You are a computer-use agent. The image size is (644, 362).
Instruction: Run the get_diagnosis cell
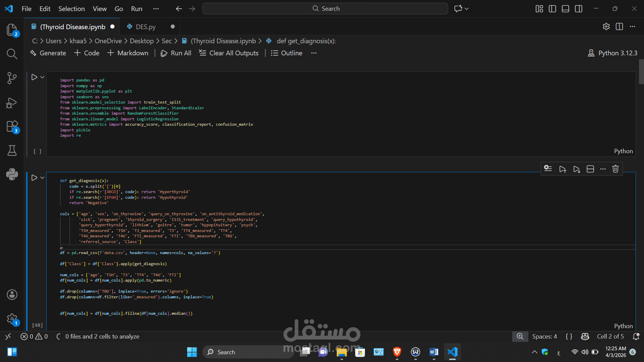[34, 178]
